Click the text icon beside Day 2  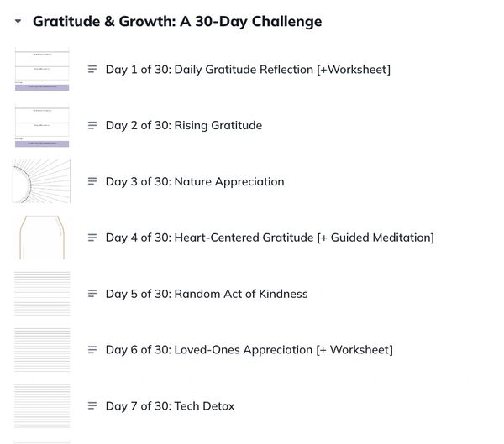(93, 126)
